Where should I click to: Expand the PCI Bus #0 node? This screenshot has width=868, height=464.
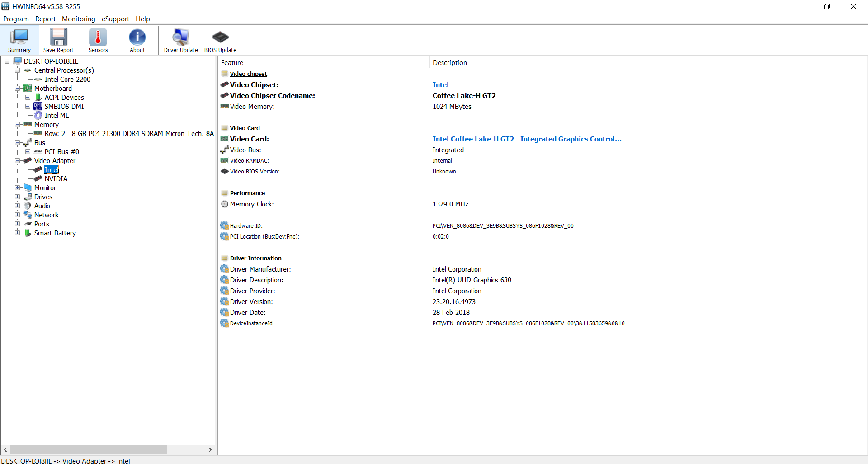[28, 151]
